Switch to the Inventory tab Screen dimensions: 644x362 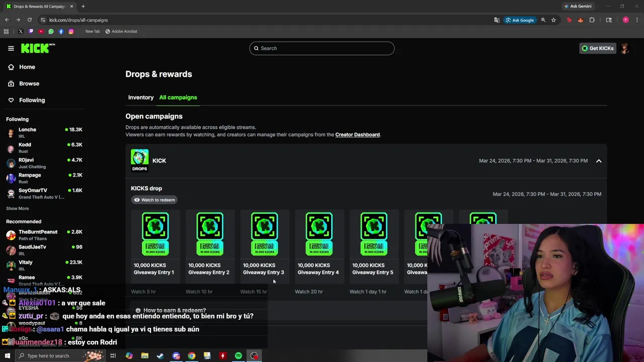click(x=141, y=98)
